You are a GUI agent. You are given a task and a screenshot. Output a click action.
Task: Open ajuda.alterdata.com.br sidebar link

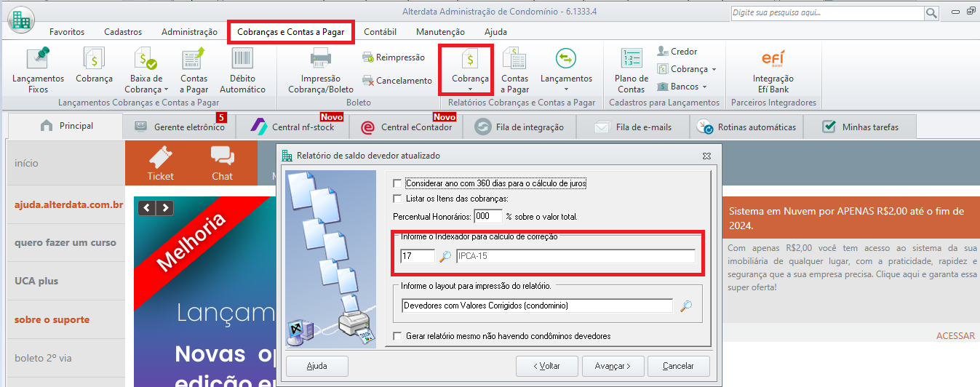68,204
